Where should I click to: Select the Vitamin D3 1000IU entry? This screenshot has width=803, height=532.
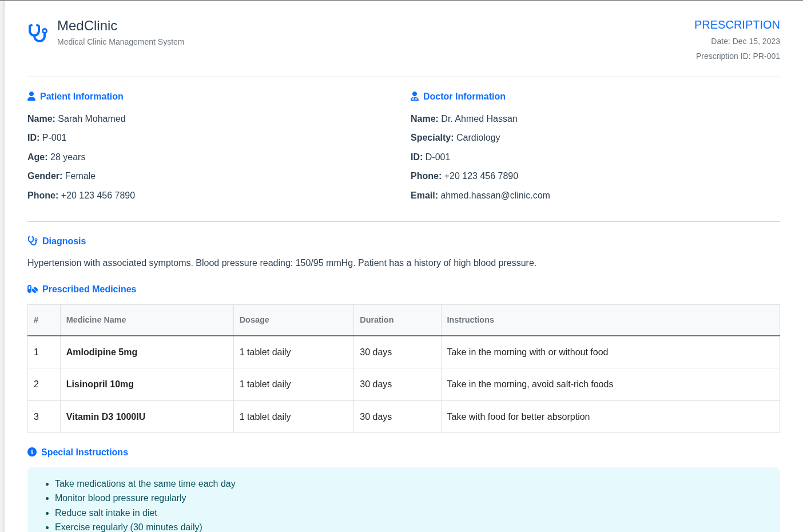coord(106,416)
